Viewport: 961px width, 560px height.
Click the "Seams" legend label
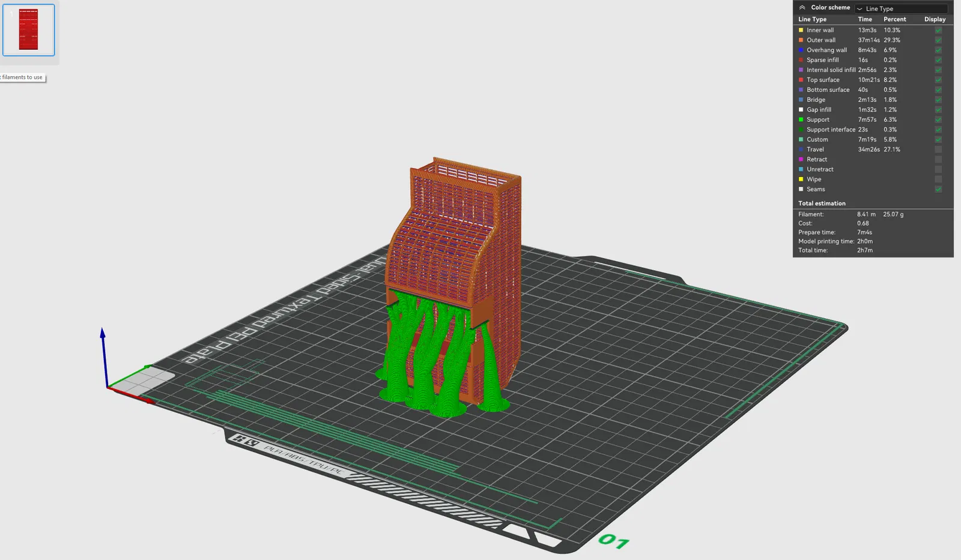click(x=816, y=189)
